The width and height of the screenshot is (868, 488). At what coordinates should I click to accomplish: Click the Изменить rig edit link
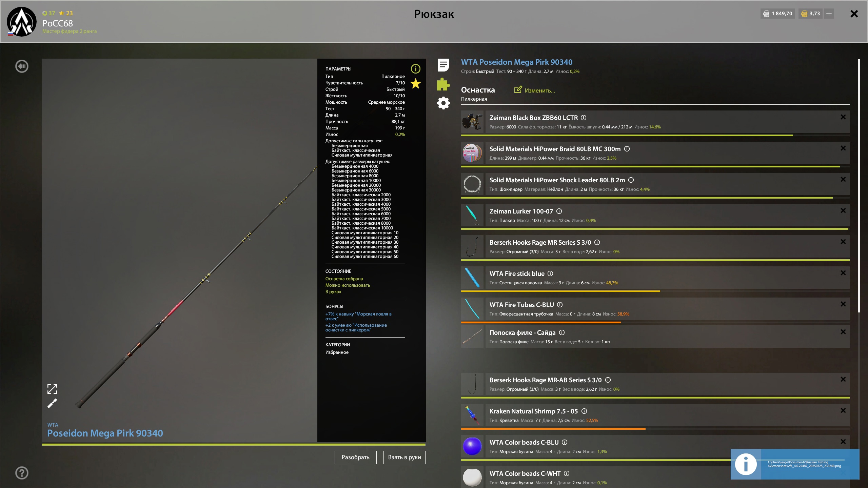pos(535,90)
